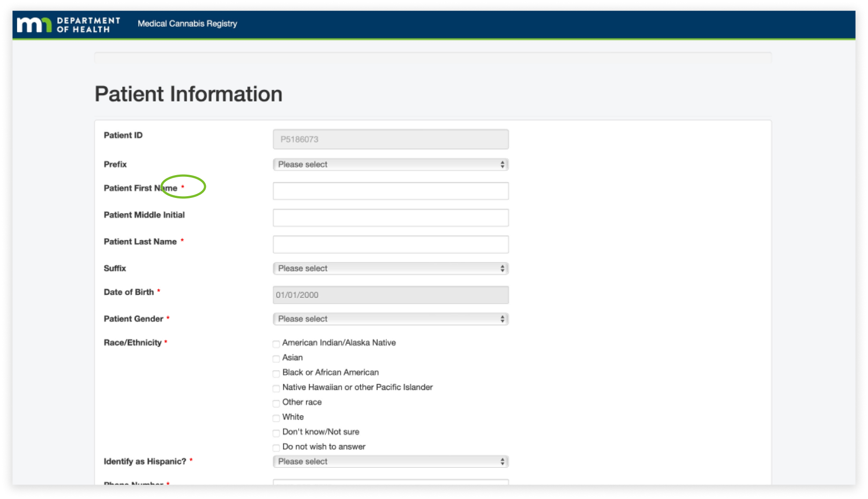Select the White checkbox
868x499 pixels.
point(276,419)
